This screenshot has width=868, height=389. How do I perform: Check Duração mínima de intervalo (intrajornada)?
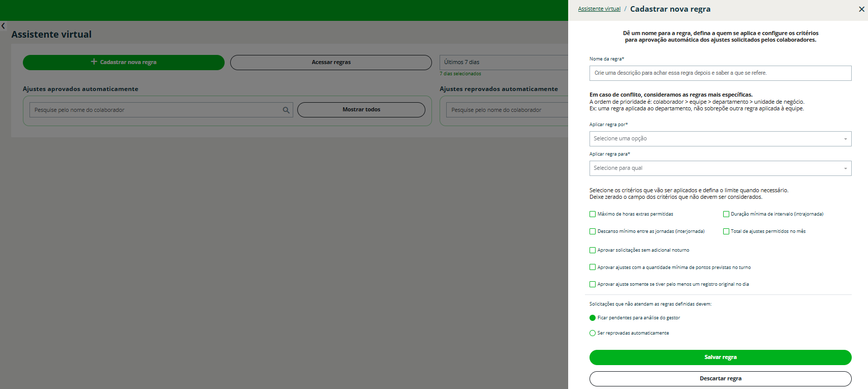726,214
